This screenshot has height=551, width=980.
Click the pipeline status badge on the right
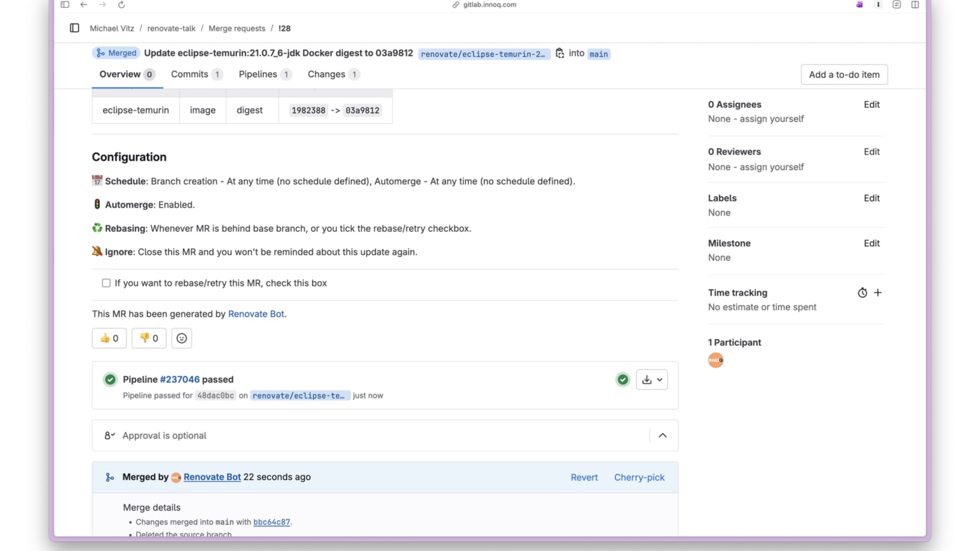point(623,380)
